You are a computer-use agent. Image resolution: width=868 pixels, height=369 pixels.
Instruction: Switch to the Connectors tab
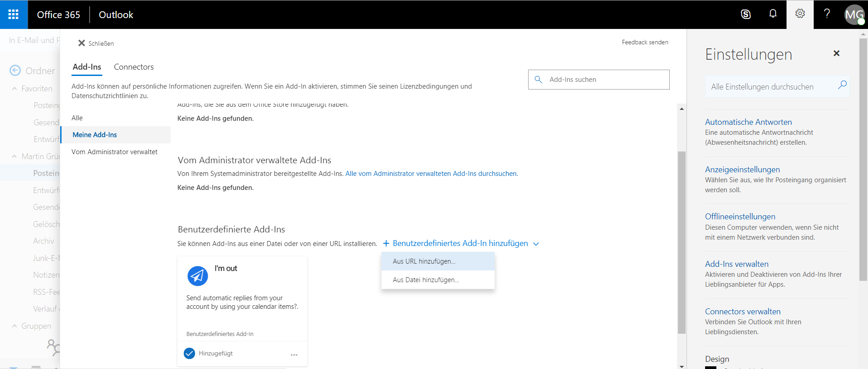coord(134,67)
